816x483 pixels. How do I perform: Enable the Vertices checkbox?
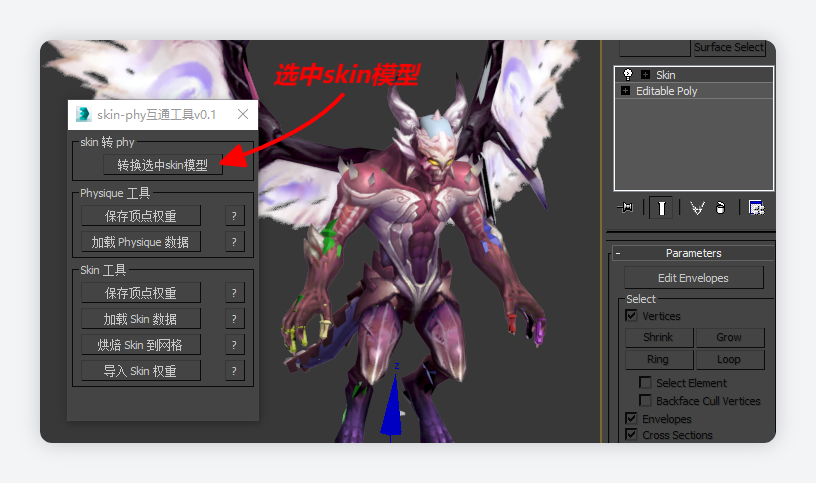pos(631,316)
